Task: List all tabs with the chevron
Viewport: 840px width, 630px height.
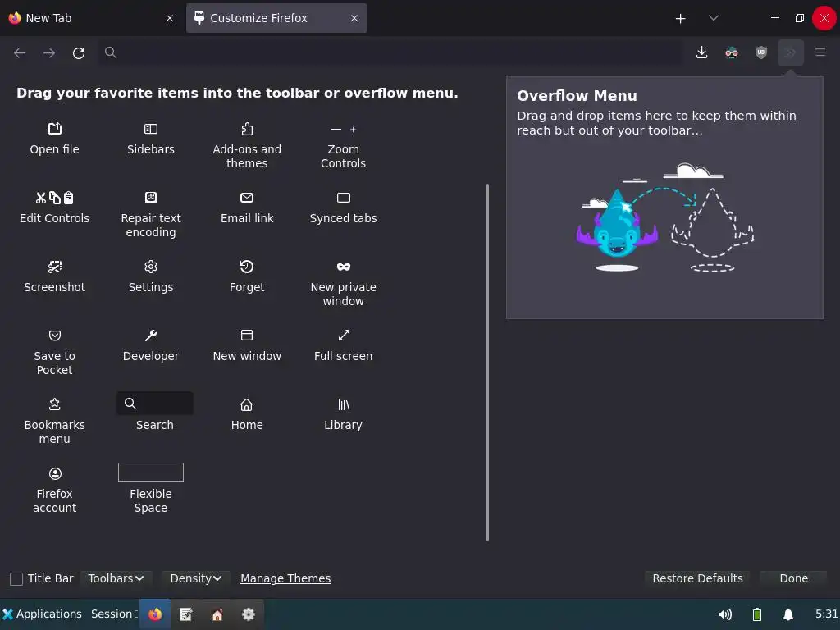Action: (x=714, y=18)
